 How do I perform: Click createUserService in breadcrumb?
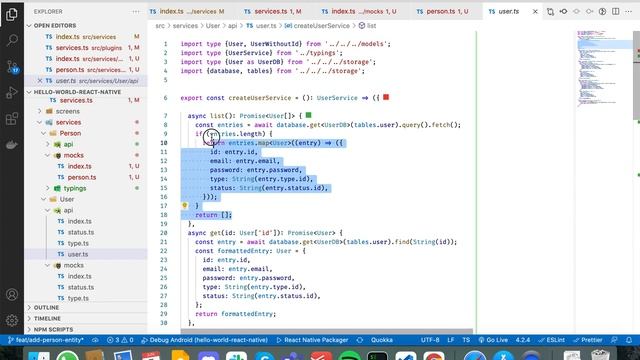(321, 25)
